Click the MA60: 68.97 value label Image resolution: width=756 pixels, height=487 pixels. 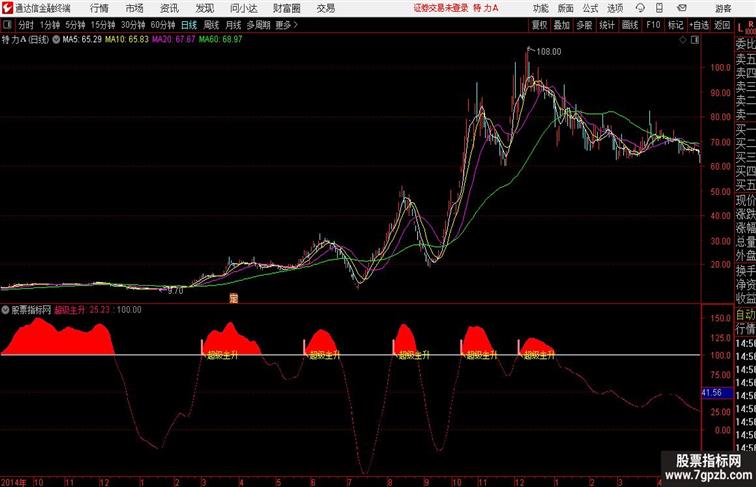click(x=220, y=40)
